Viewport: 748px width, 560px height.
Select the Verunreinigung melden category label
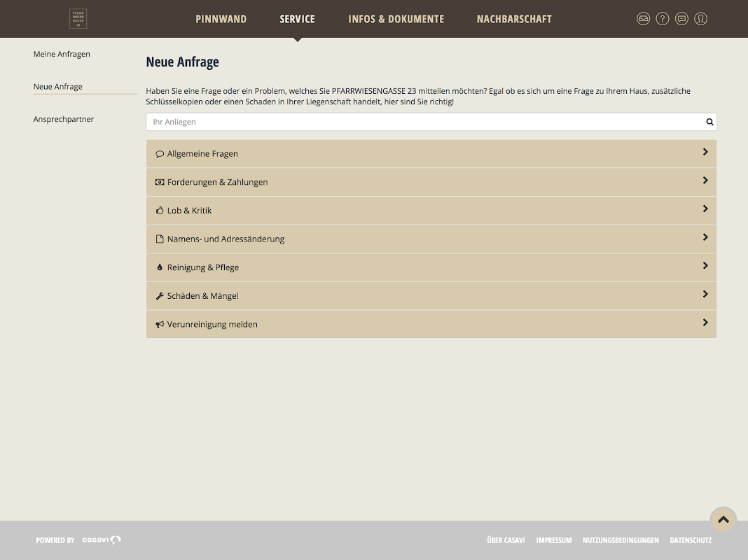click(x=212, y=325)
